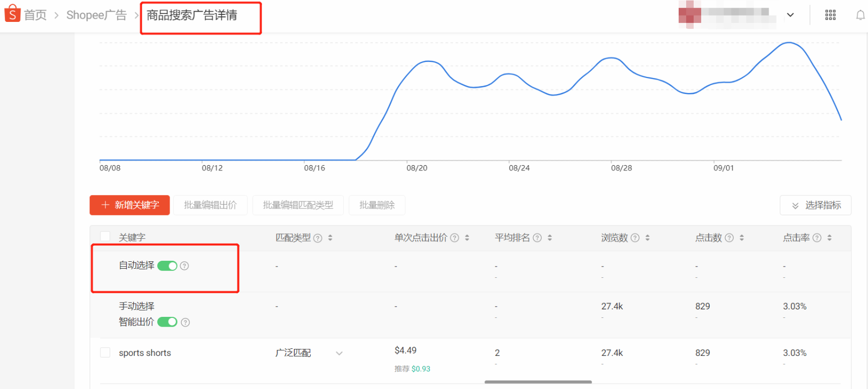
Task: Sort by 浏览数 column
Action: tap(648, 238)
